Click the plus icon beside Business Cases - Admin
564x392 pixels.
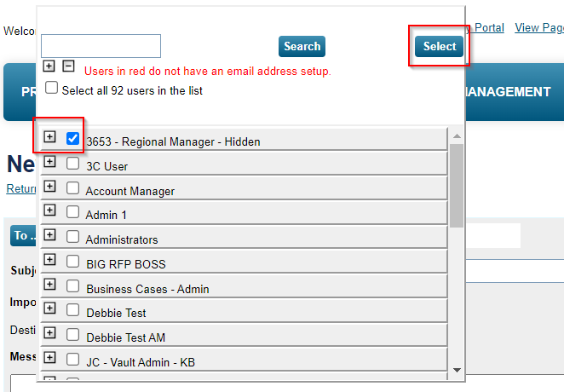[49, 285]
